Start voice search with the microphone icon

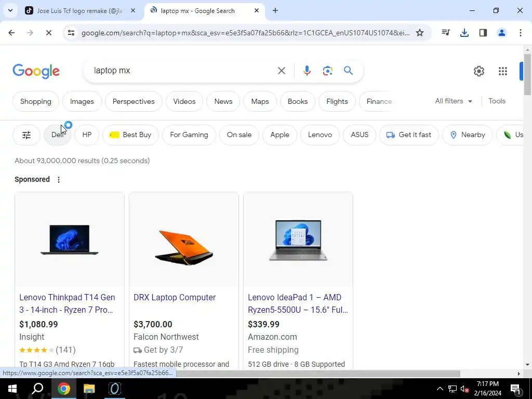tap(307, 71)
